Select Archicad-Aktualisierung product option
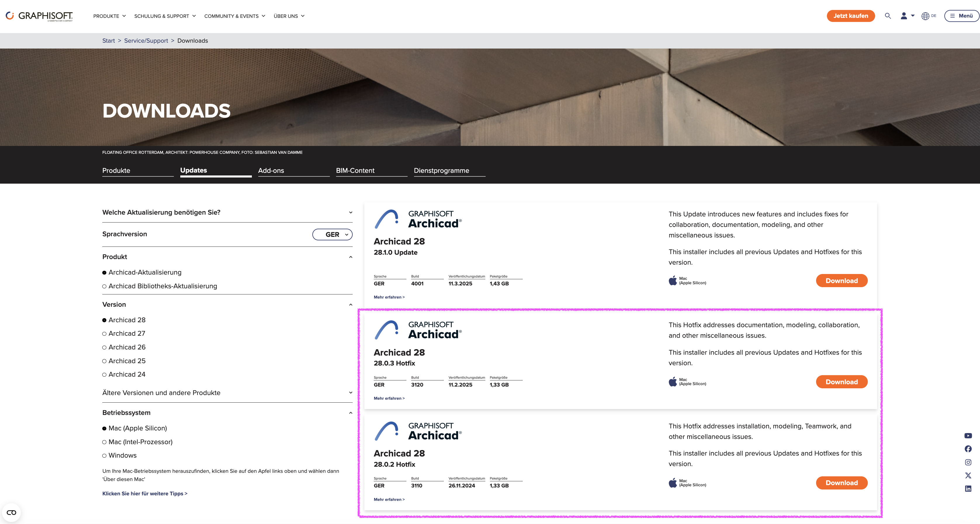Image resolution: width=980 pixels, height=524 pixels. (142, 272)
